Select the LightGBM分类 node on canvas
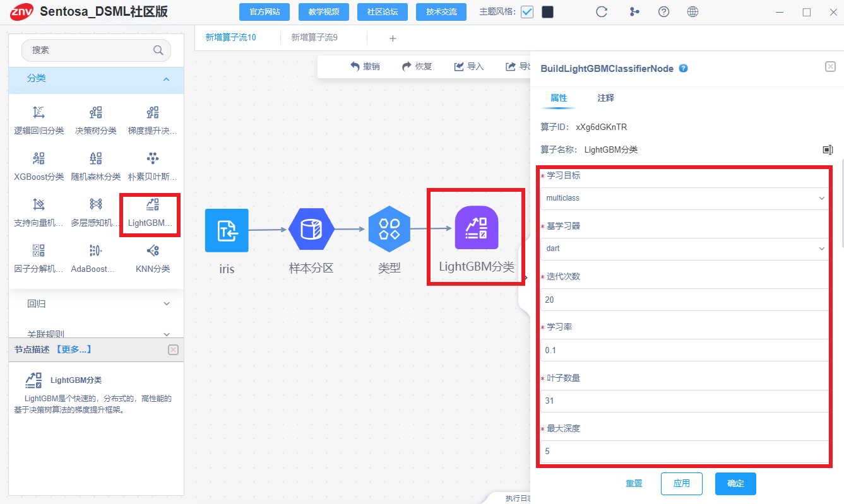The height and width of the screenshot is (504, 844). coord(477,228)
